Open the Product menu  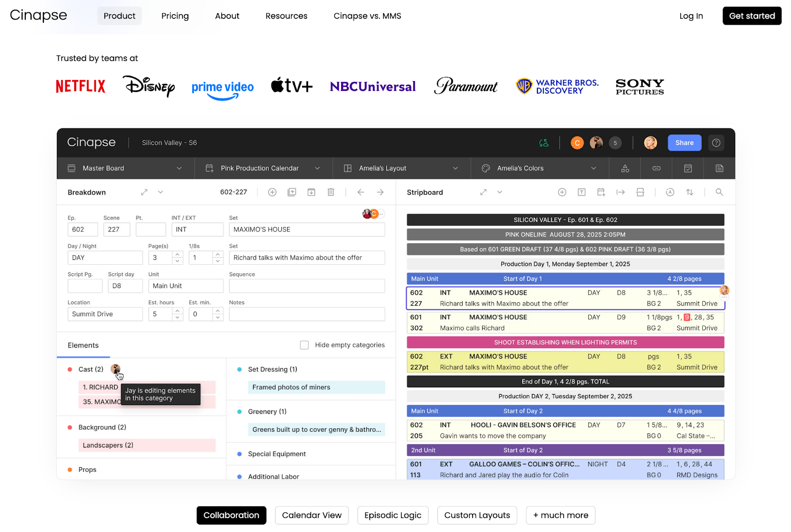pos(119,16)
